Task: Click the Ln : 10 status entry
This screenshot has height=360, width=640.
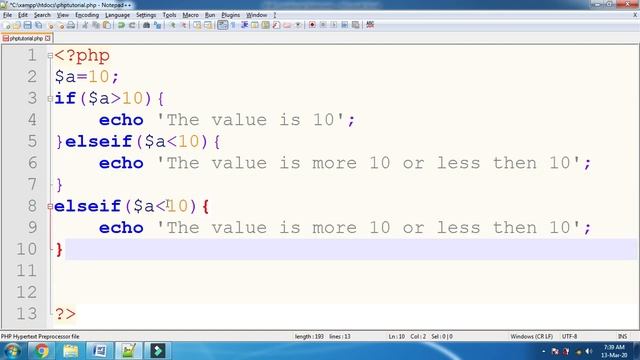Action: point(396,336)
